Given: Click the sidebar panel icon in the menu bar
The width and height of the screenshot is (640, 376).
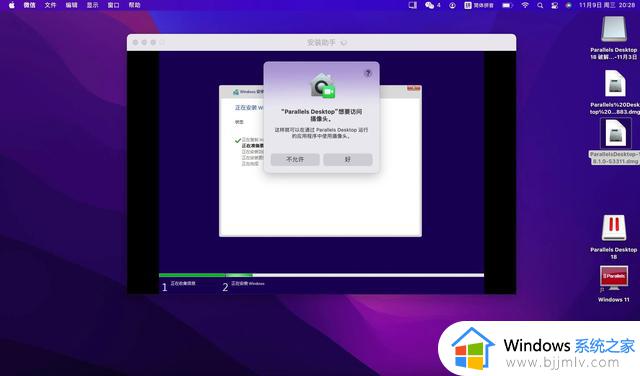Looking at the screenshot, I should (413, 5).
